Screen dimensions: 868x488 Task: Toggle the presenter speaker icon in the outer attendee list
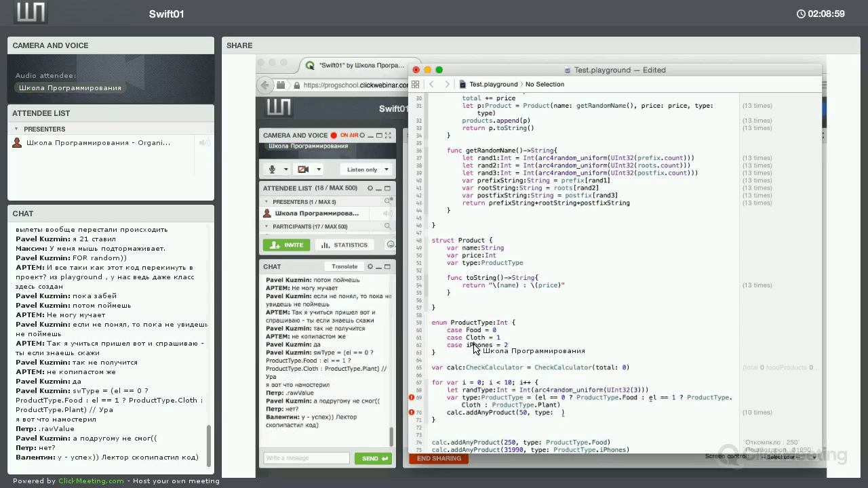click(203, 143)
